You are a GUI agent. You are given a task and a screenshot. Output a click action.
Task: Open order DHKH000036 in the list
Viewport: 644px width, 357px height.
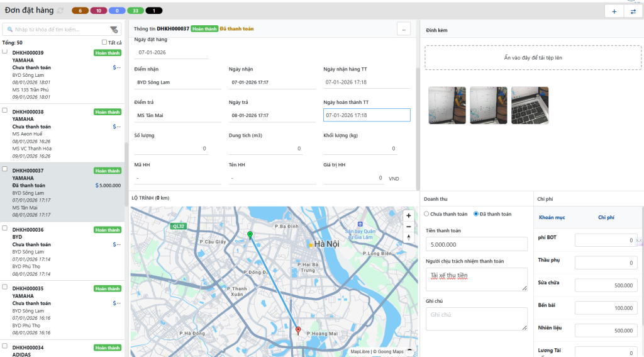pos(28,230)
